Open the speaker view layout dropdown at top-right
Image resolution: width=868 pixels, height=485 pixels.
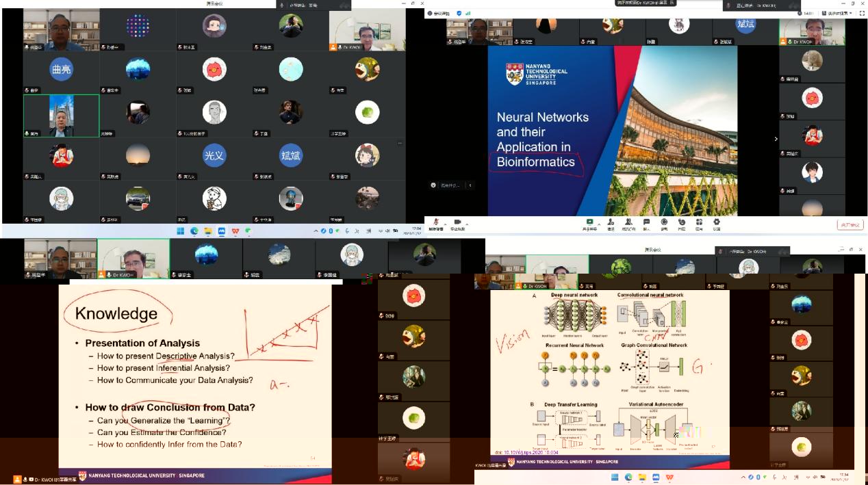[x=839, y=13]
